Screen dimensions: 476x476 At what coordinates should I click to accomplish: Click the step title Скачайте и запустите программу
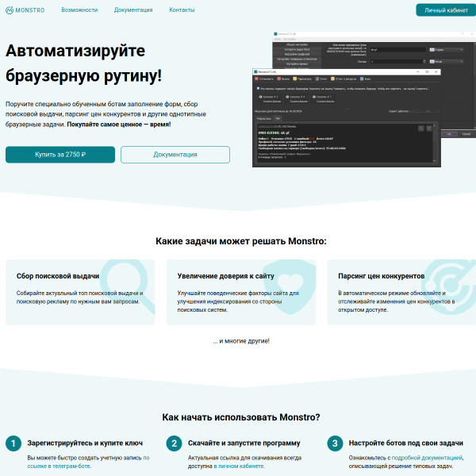(x=244, y=443)
